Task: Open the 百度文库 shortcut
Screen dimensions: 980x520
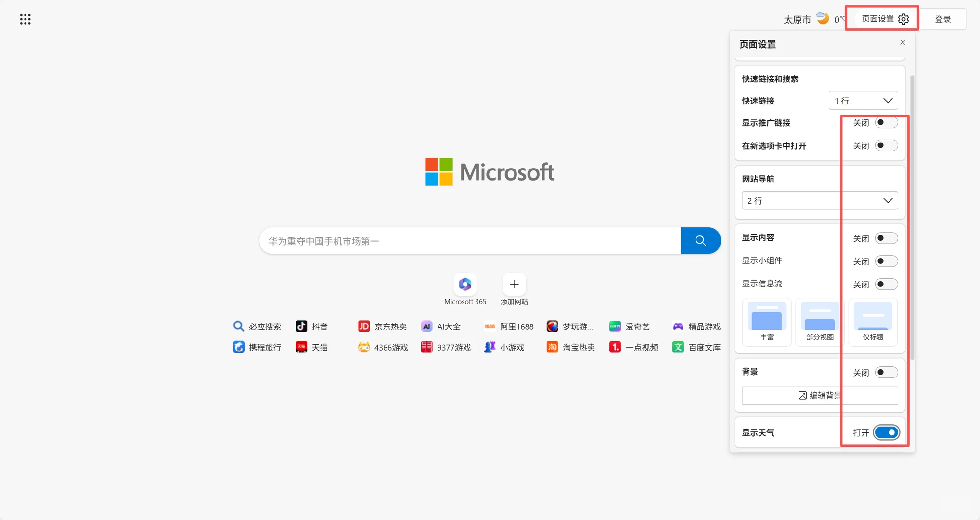Action: click(x=678, y=347)
